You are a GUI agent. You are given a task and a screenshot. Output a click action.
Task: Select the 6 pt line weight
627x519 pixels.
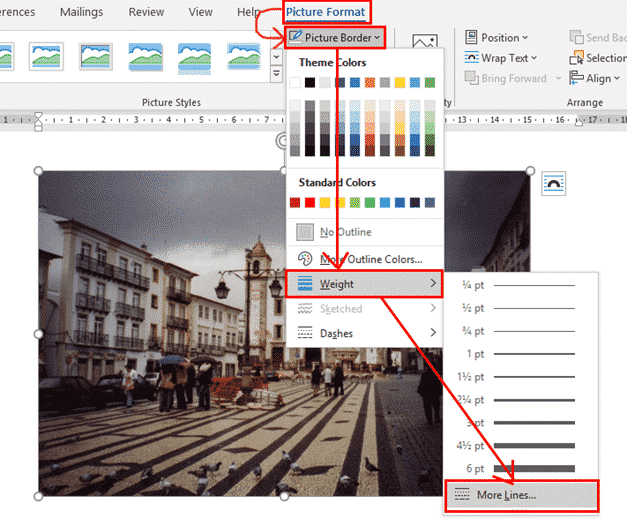tap(520, 468)
